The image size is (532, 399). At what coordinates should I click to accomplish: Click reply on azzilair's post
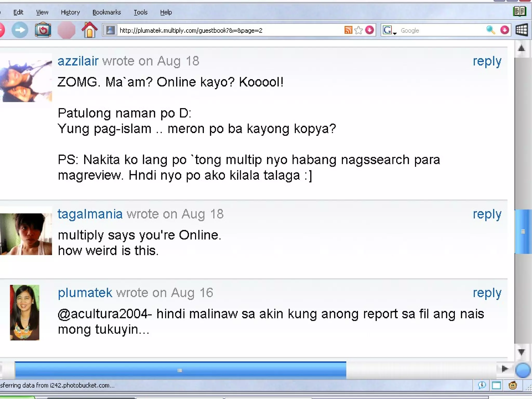pos(487,61)
